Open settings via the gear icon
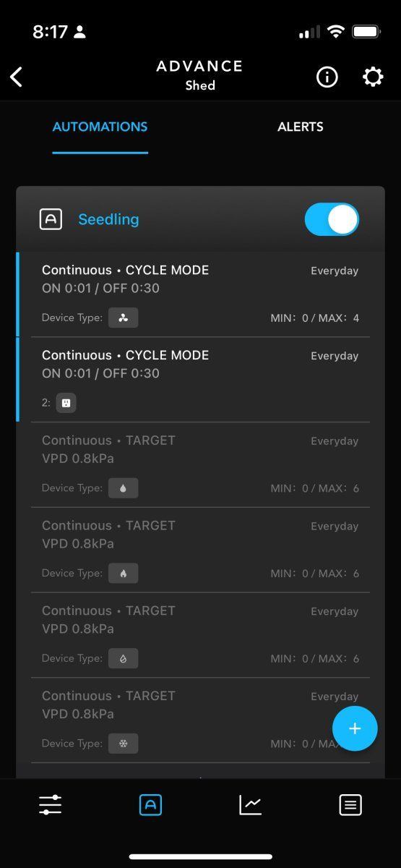 pos(373,77)
